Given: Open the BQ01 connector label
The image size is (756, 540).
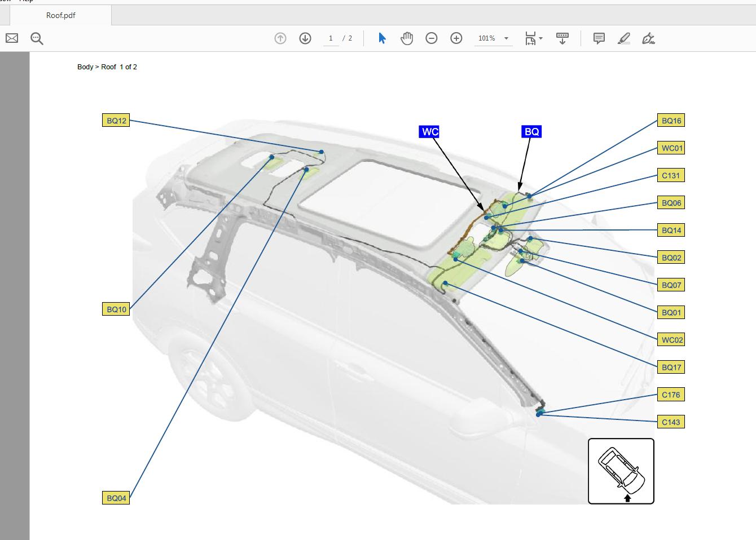Looking at the screenshot, I should pos(671,312).
